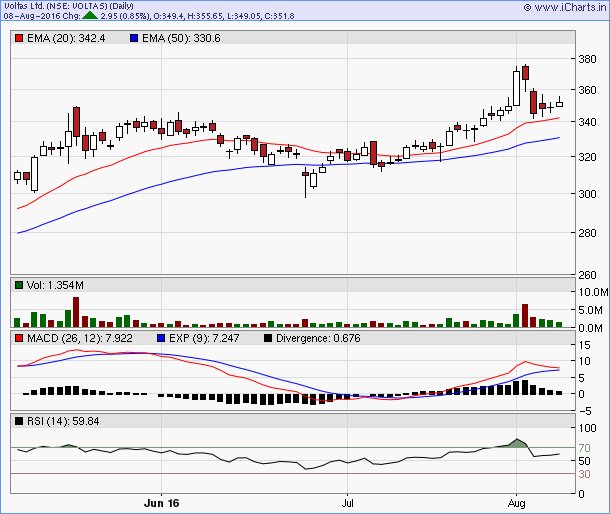Click the 'Divergence: 0.676' label
This screenshot has width=610, height=514.
click(x=318, y=338)
